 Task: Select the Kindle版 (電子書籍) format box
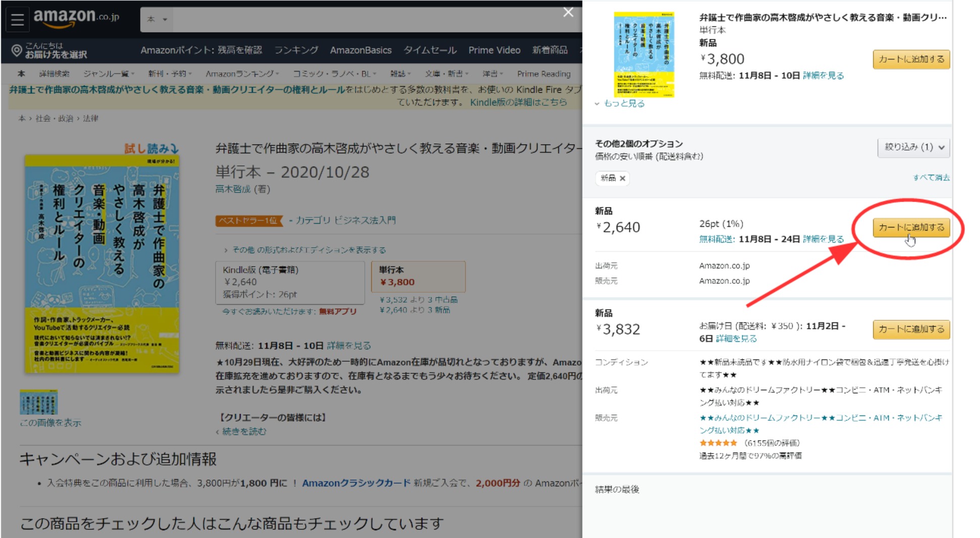(290, 282)
